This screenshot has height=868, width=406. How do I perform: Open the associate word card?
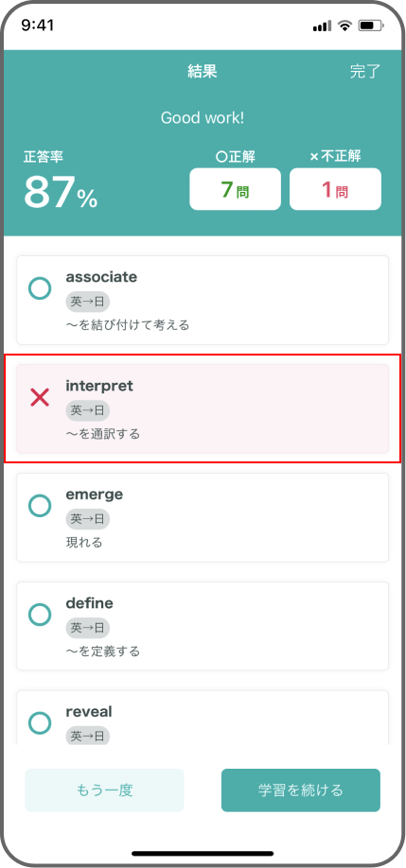click(203, 300)
